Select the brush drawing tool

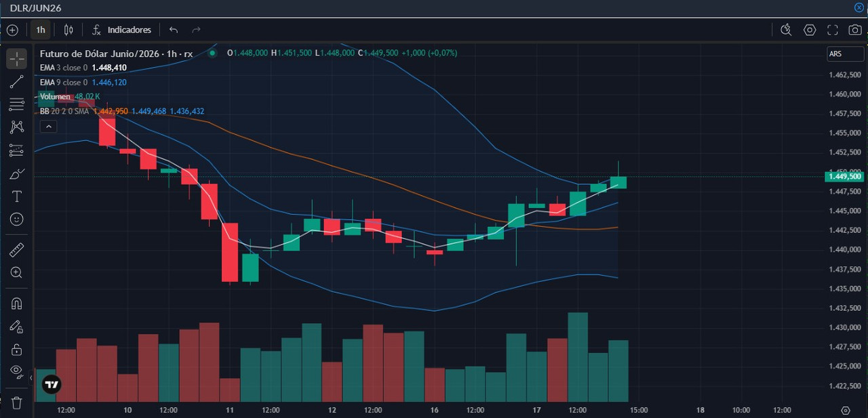17,173
